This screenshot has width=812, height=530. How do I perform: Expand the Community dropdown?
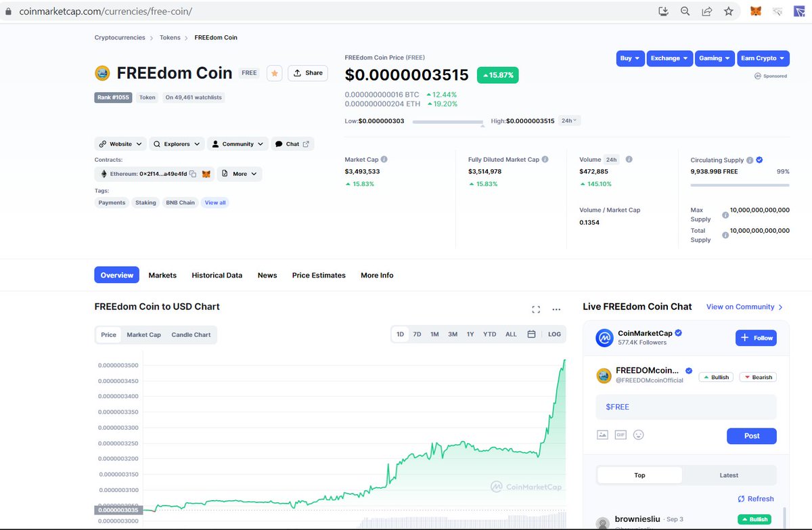tap(238, 144)
